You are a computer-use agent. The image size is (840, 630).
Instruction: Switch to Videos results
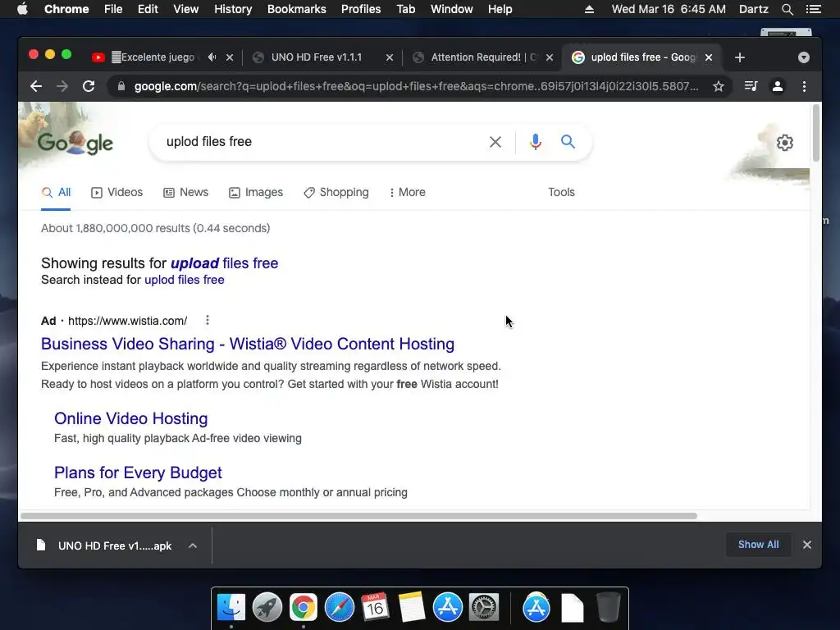(x=116, y=192)
